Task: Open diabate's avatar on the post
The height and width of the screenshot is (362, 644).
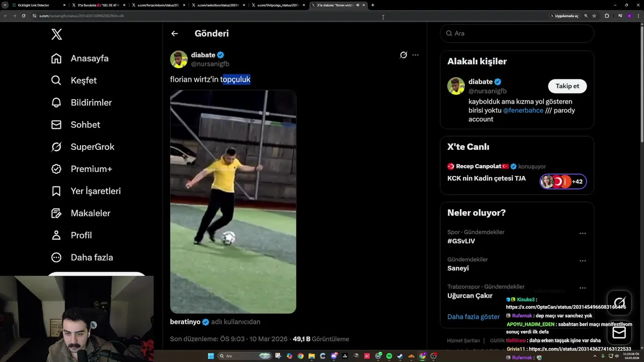Action: coord(179,59)
